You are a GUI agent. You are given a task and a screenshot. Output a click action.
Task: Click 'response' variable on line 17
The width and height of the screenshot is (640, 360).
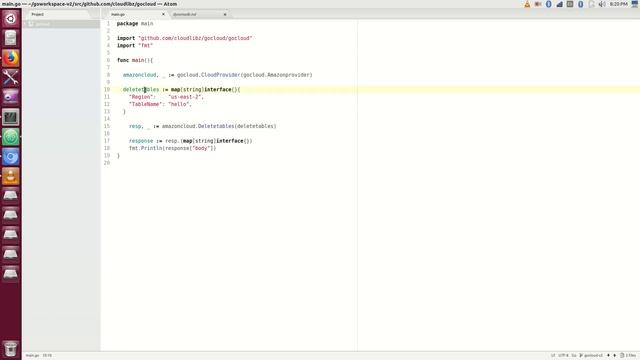coord(141,141)
